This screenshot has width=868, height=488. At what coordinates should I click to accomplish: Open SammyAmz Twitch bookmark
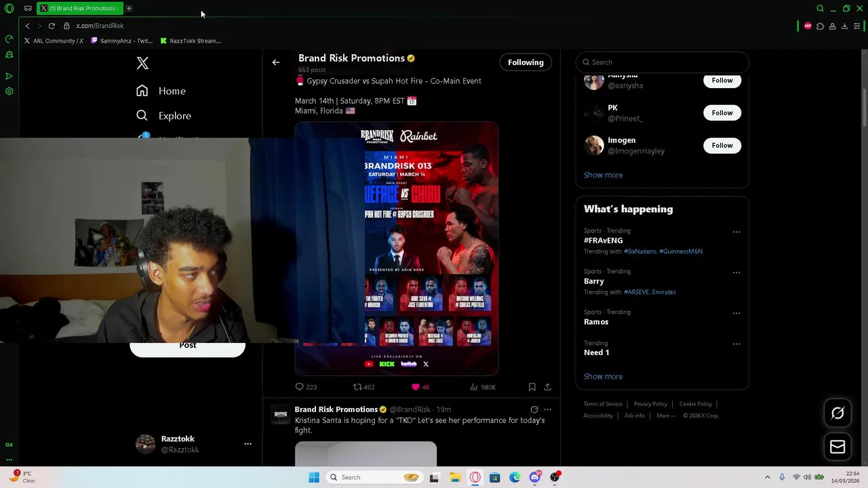pyautogui.click(x=121, y=41)
